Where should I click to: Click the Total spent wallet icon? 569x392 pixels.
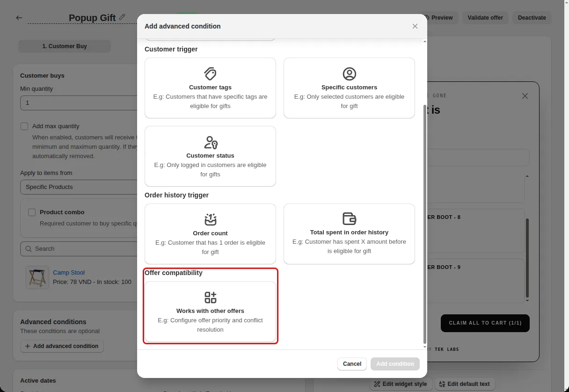[349, 218]
